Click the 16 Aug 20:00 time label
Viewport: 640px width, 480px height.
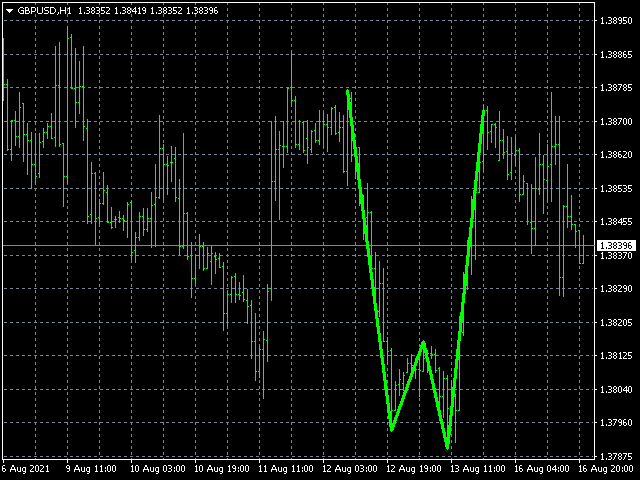608,468
